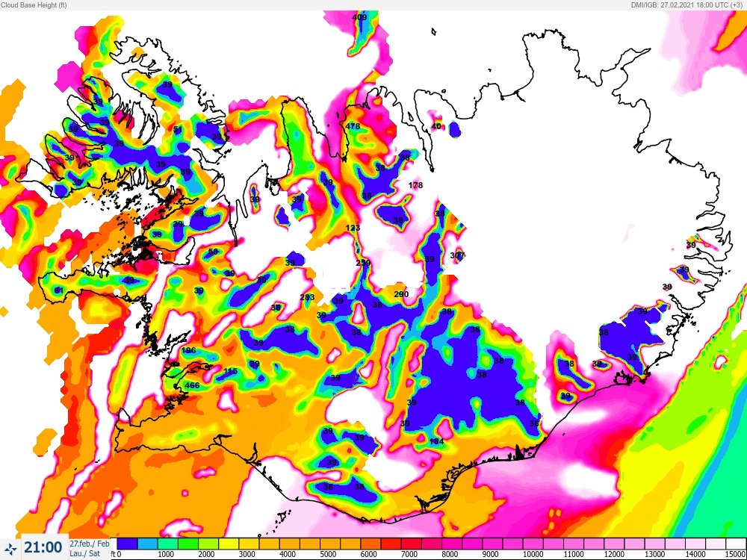Click the 196 cloud base value on map
The width and height of the screenshot is (747, 560).
189,350
